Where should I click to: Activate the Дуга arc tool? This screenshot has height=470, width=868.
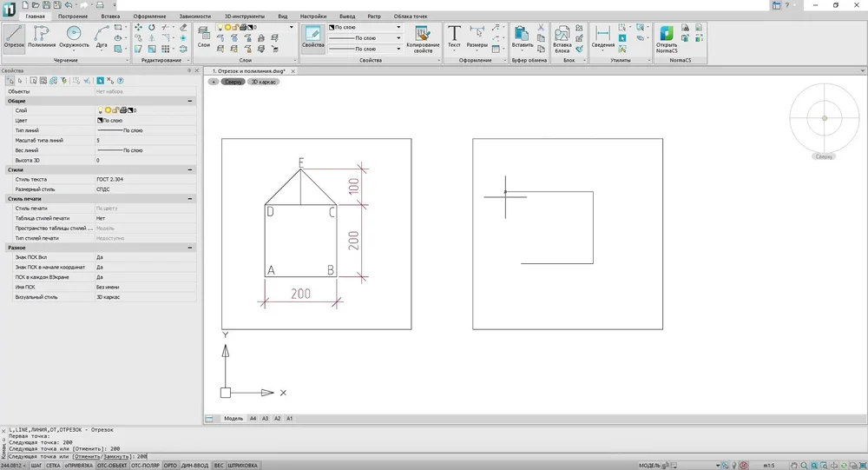(x=102, y=36)
